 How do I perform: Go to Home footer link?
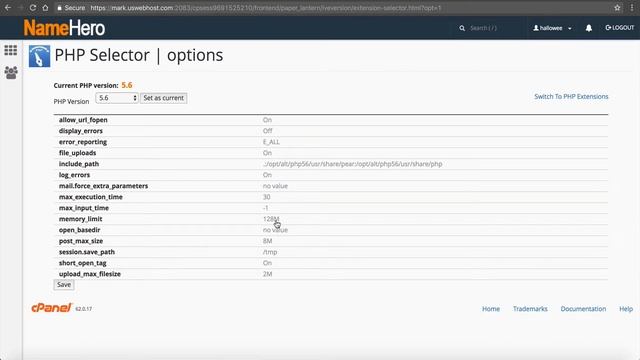tap(491, 309)
